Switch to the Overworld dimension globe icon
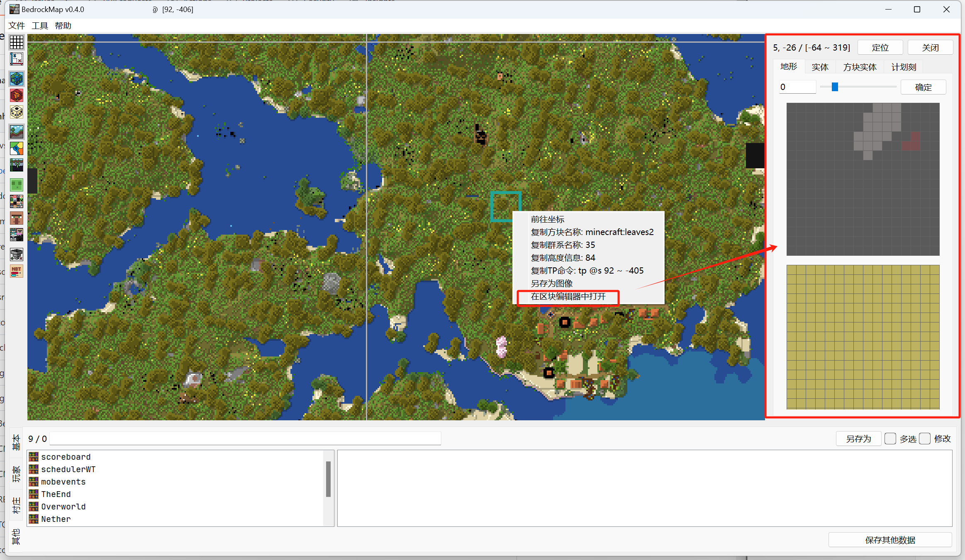 click(x=17, y=79)
